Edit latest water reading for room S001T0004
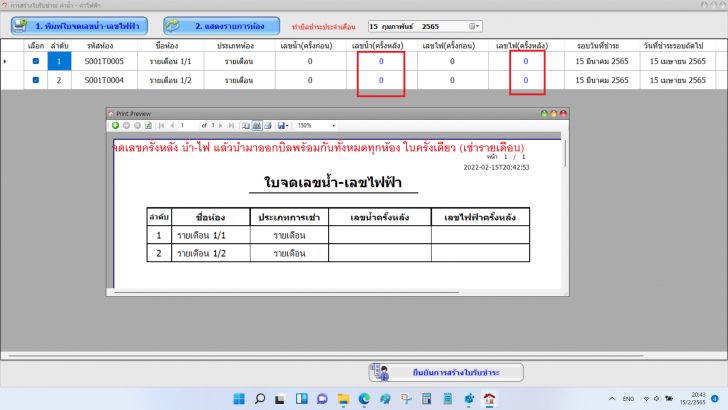The width and height of the screenshot is (728, 410). (381, 80)
